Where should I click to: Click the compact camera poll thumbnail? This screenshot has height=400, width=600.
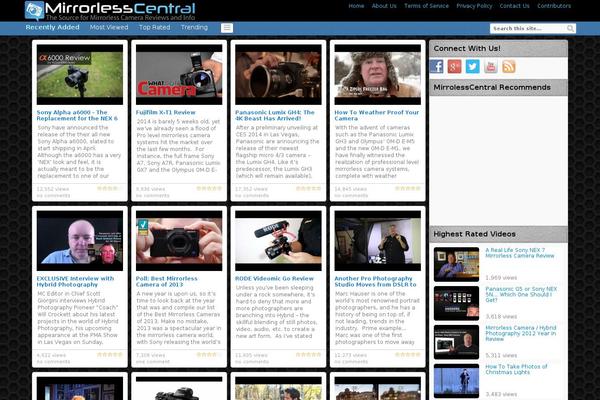(x=179, y=241)
